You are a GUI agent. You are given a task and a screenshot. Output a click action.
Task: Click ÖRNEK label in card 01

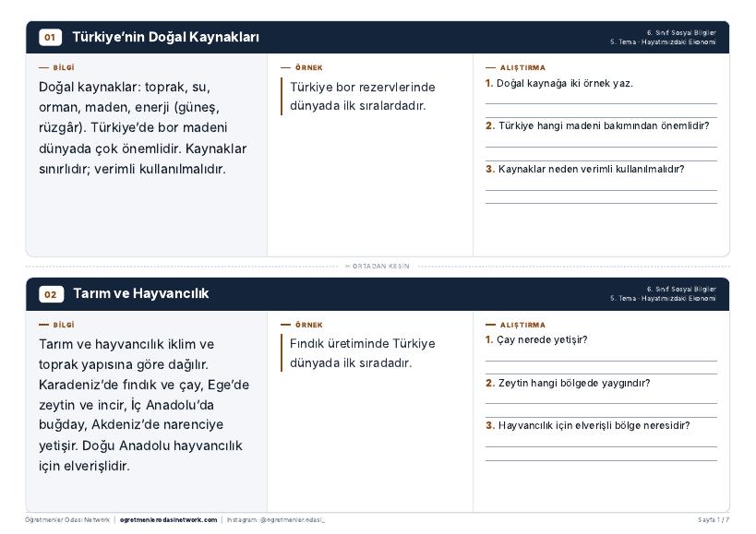click(309, 68)
